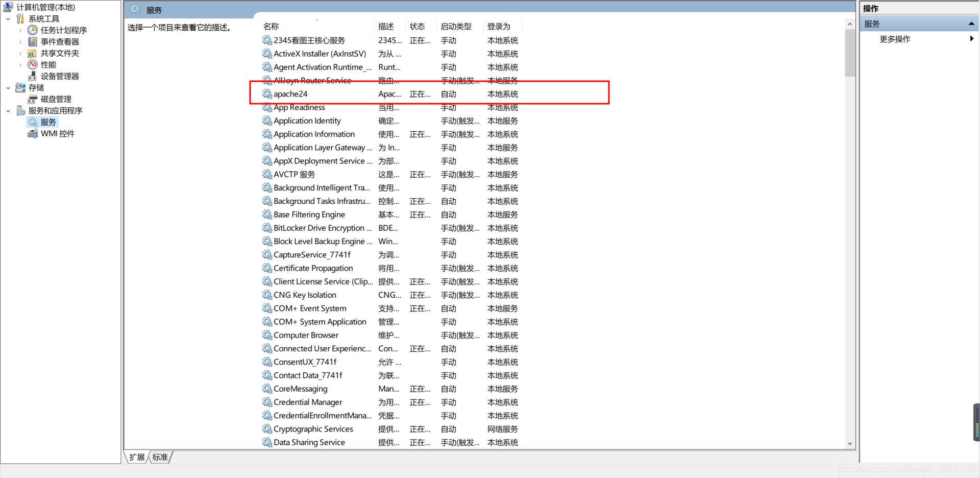Sort services by the 名称 column header
This screenshot has width=980, height=478.
[317, 26]
